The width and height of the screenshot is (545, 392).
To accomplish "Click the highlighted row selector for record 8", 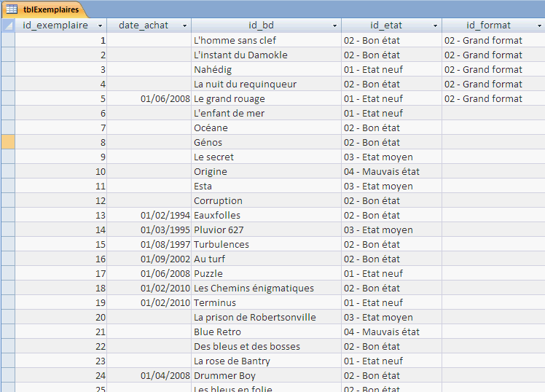I will pos(7,142).
